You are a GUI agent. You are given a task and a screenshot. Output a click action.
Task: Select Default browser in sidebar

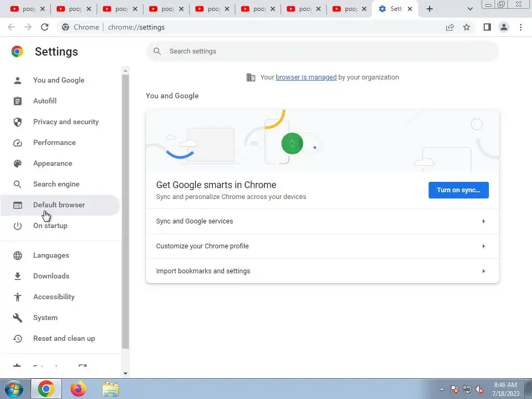(x=59, y=205)
